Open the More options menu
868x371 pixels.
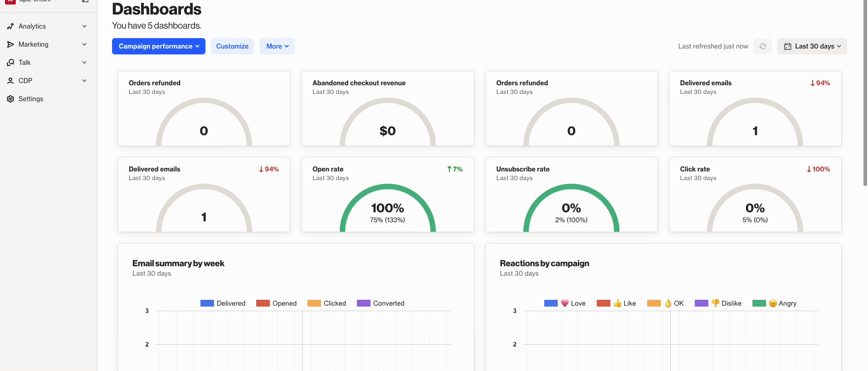277,46
